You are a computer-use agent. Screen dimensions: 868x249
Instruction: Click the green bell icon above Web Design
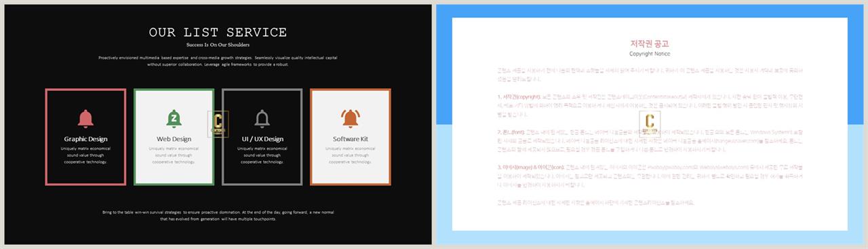click(174, 119)
